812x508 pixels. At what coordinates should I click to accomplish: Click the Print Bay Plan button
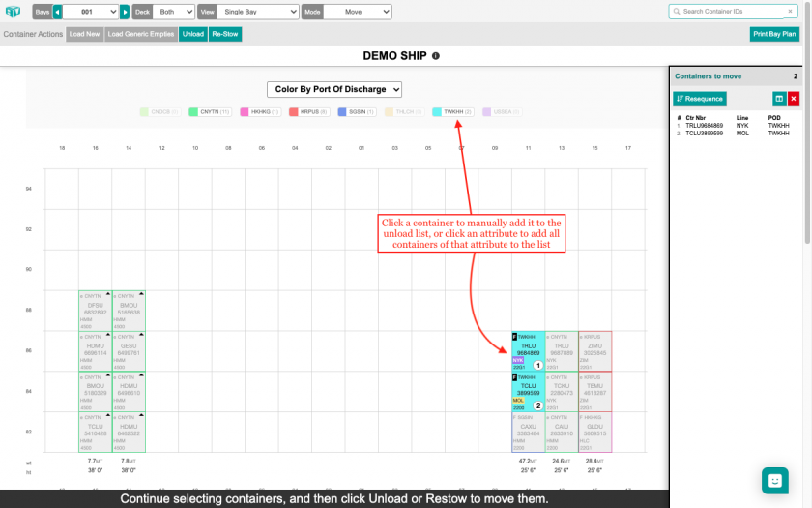774,34
